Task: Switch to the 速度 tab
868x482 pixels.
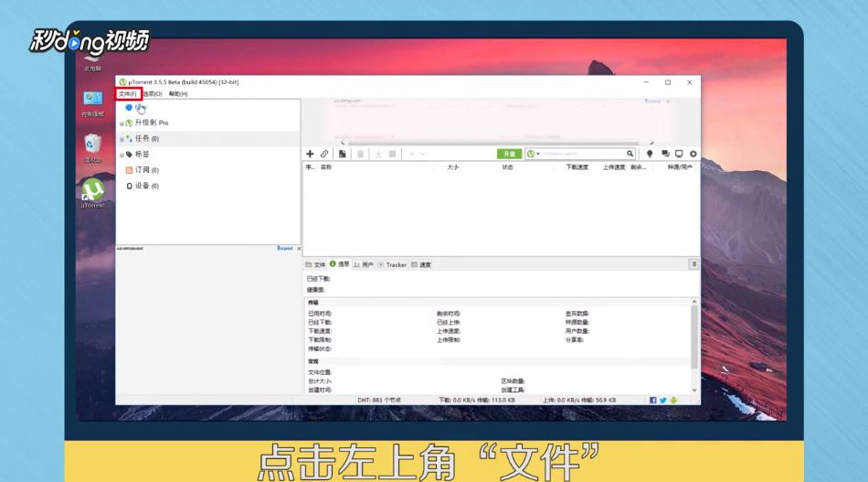Action: pos(420,265)
